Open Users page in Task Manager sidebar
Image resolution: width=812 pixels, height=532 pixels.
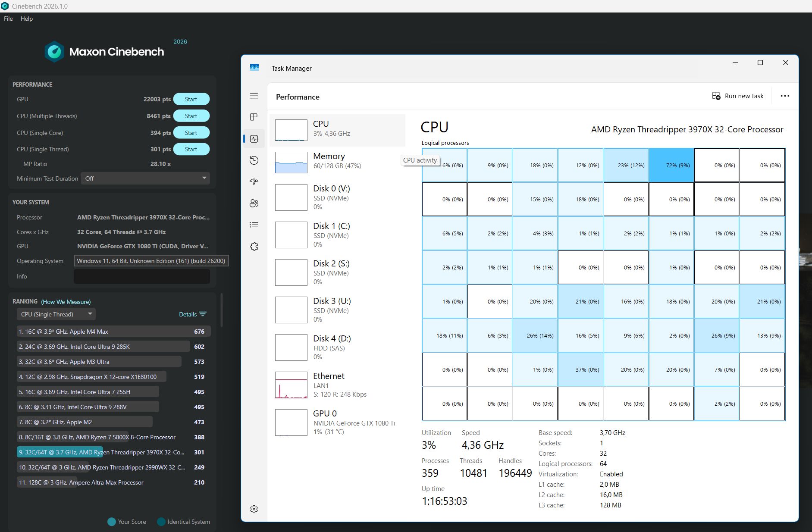click(x=254, y=203)
